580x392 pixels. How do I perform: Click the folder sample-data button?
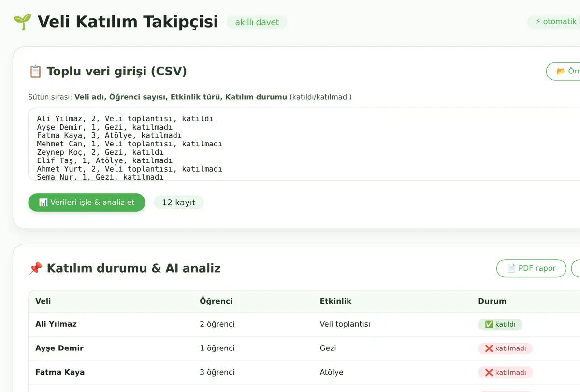pos(563,71)
